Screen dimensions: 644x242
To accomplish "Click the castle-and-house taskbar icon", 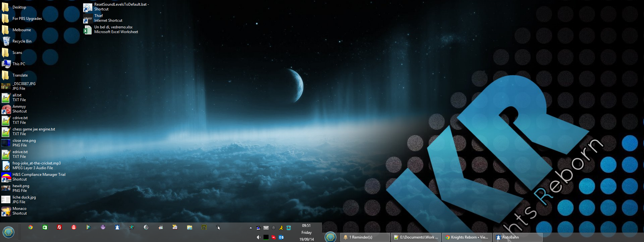I will pos(175,227).
